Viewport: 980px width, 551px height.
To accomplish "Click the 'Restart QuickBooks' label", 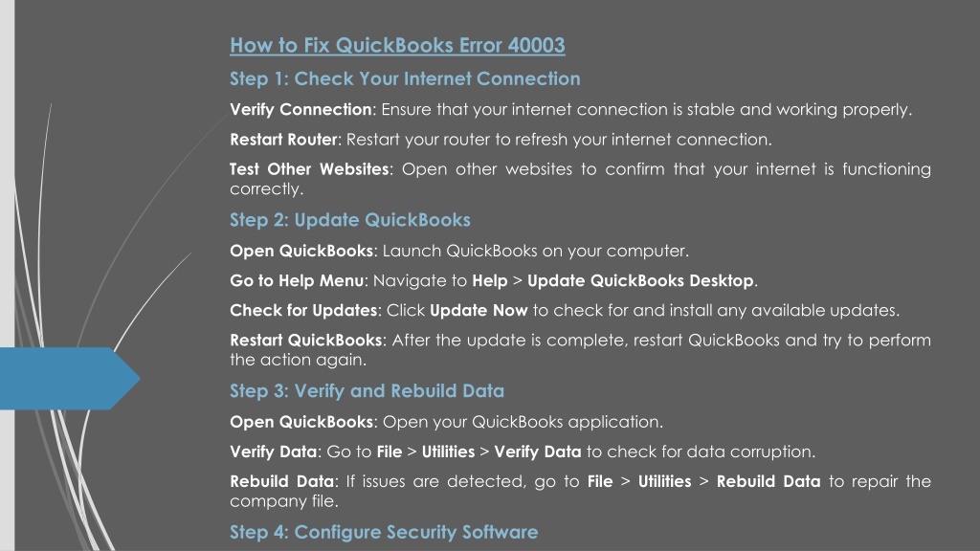I will coord(305,341).
